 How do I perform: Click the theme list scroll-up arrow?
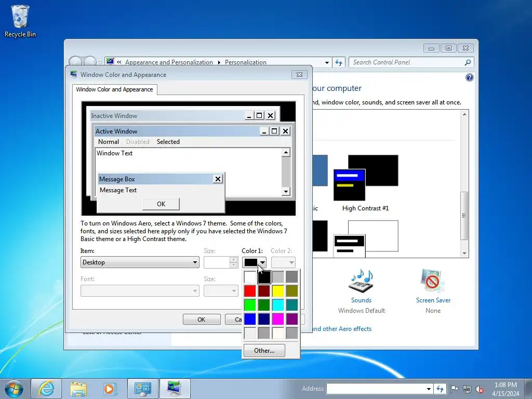tap(464, 114)
